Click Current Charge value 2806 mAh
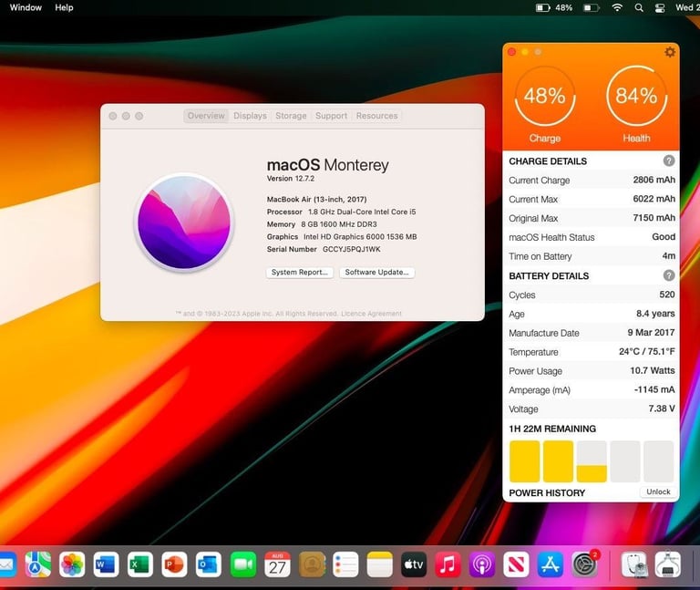Screen dimensions: 700x590 point(654,180)
